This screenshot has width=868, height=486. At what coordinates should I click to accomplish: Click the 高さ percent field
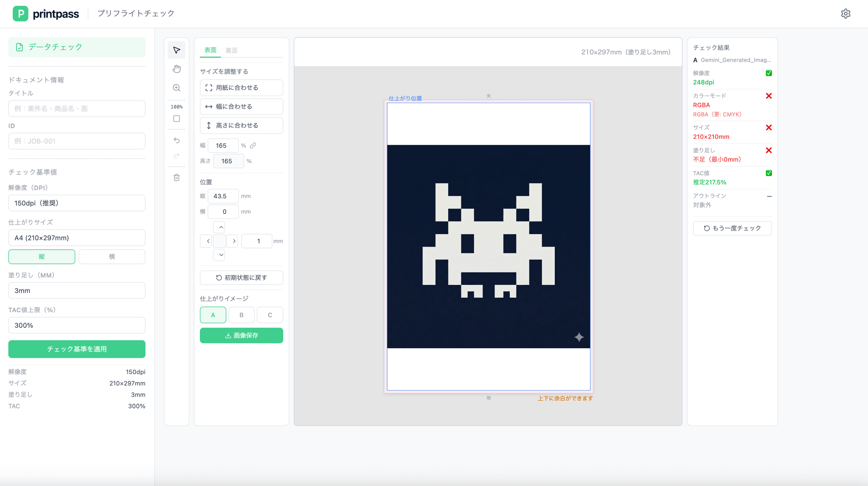click(x=229, y=161)
